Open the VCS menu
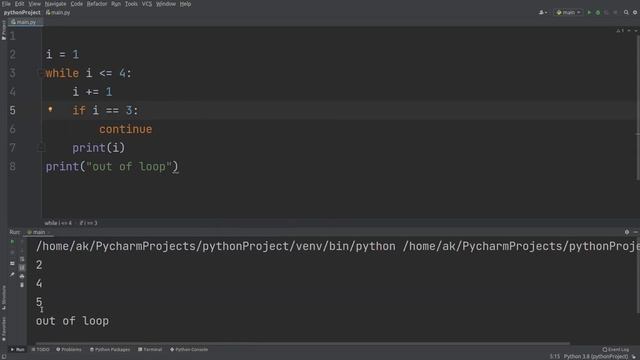Screen dimensions: 640x360 tap(147, 4)
